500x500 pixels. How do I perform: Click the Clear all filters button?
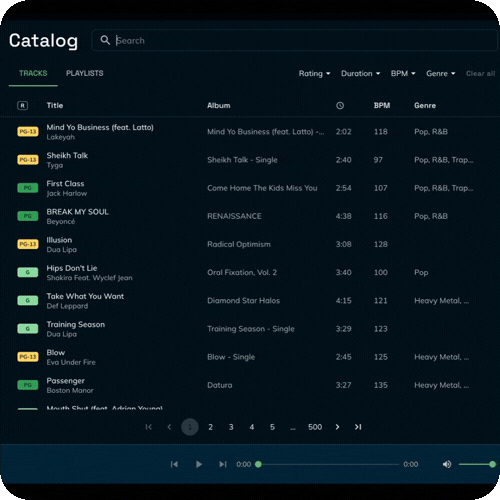[x=480, y=74]
